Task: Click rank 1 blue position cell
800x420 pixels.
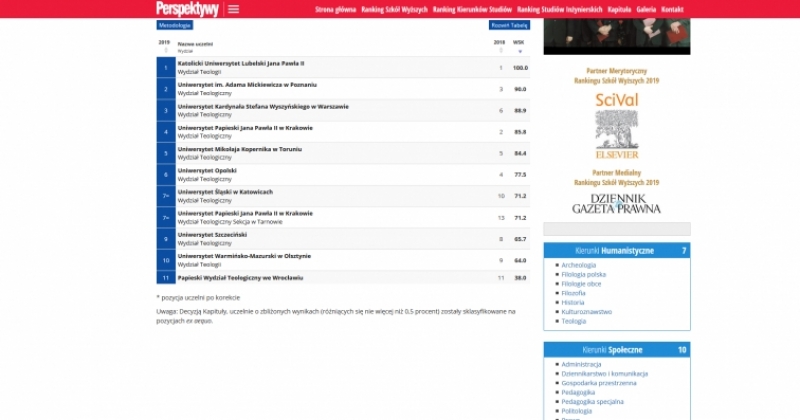Action: tap(166, 67)
